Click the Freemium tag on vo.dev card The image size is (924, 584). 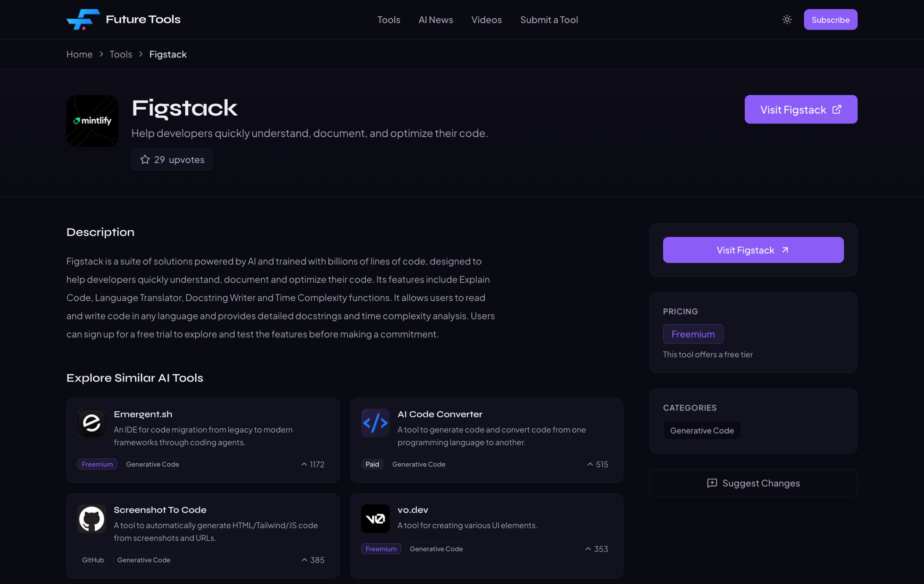(x=381, y=549)
